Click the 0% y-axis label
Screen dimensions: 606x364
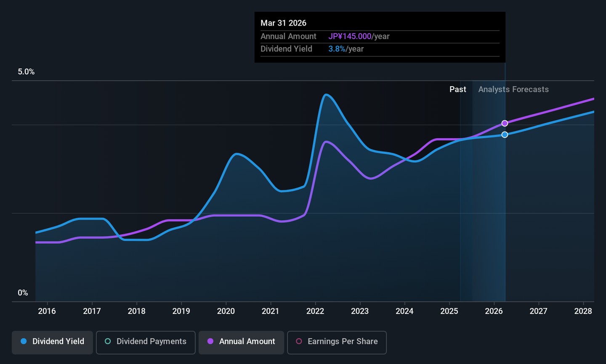pos(23,293)
